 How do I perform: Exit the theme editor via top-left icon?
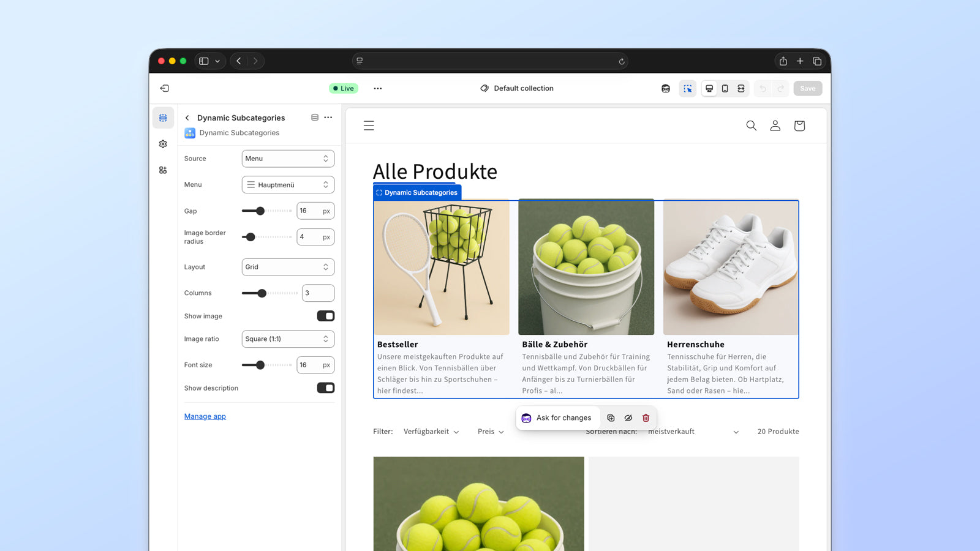point(164,88)
